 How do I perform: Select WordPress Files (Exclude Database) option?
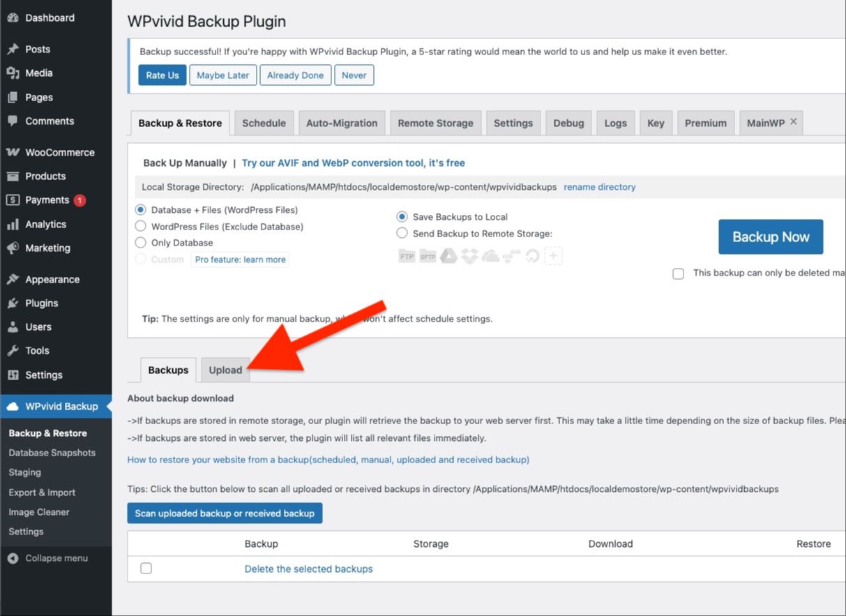[141, 226]
